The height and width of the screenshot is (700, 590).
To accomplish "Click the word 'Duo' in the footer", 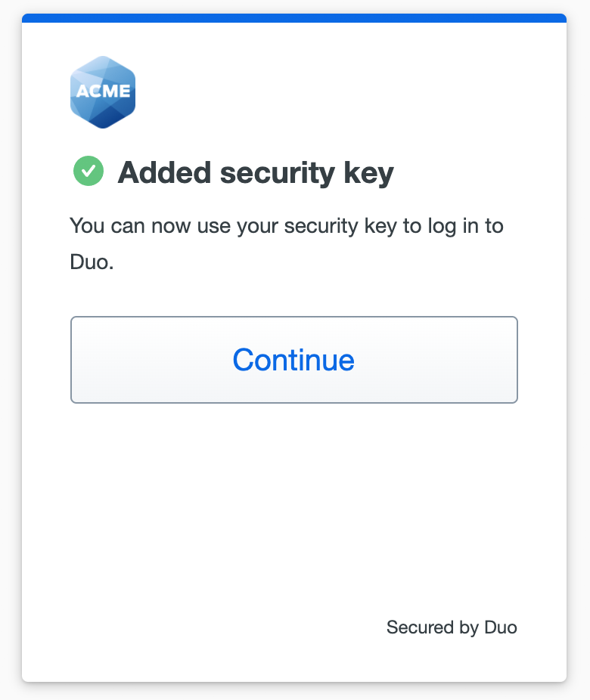I will point(500,627).
